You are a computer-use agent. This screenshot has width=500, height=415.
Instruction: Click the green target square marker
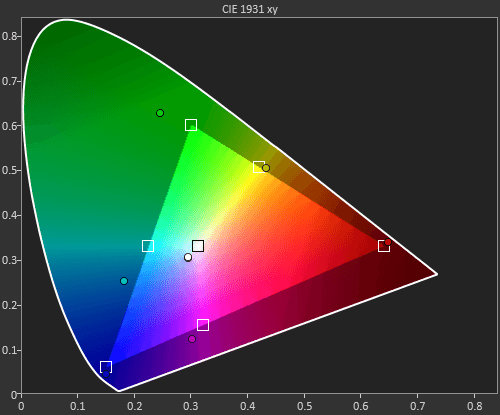coord(191,125)
